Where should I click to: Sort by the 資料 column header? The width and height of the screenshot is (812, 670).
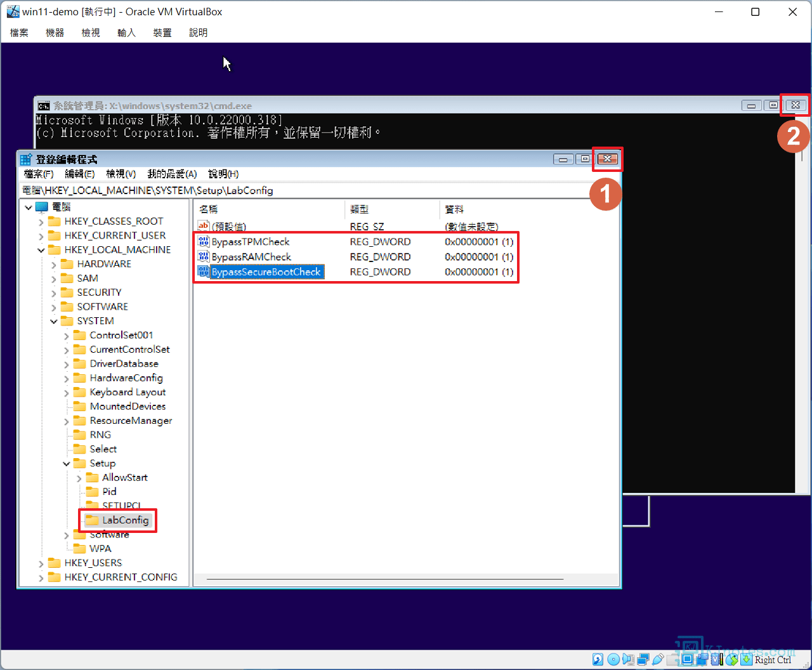click(x=528, y=209)
